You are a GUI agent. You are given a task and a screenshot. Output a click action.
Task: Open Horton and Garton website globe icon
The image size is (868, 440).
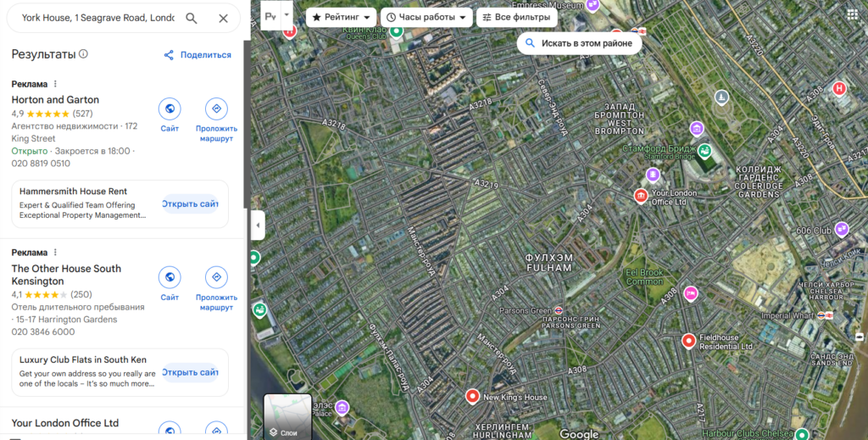pos(170,109)
